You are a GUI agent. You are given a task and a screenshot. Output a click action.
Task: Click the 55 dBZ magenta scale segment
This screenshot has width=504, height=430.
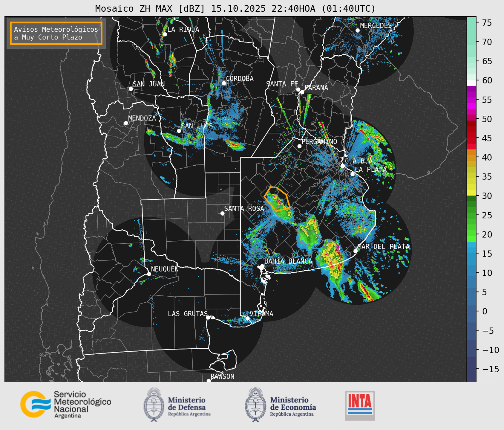click(471, 100)
